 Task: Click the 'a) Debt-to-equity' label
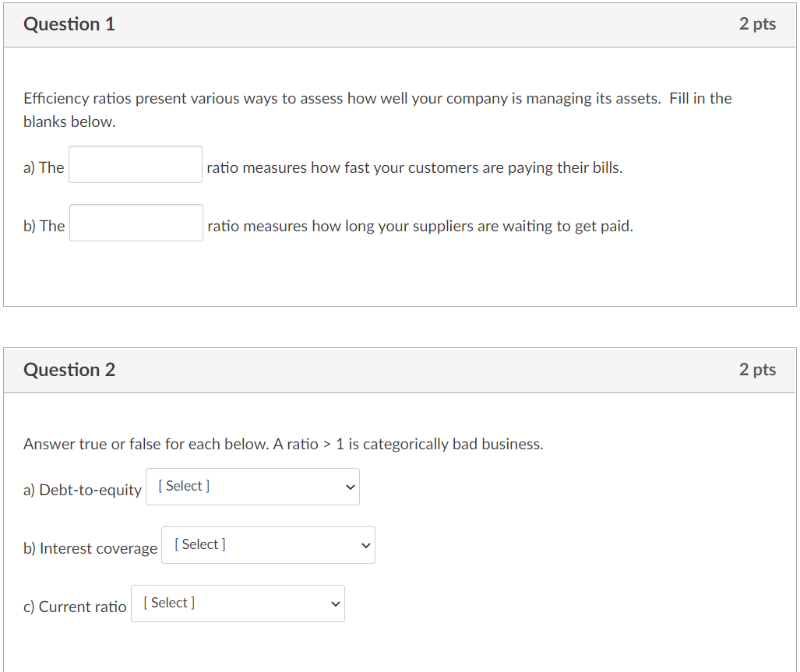[x=82, y=490]
